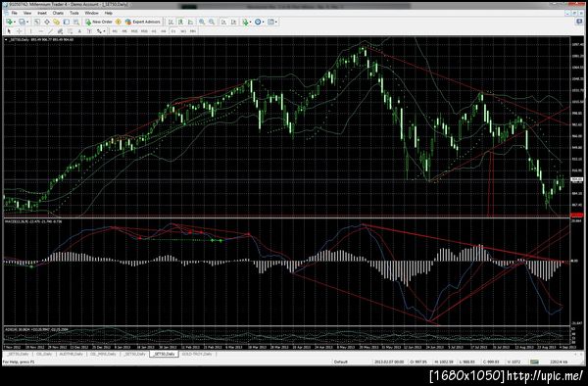The width and height of the screenshot is (588, 386).
Task: Show the Data Window panel
Action: pos(46,22)
